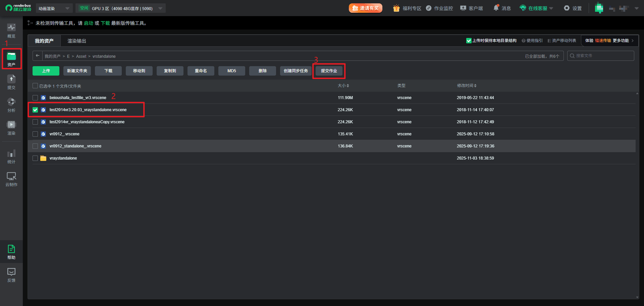Uncheck the test2014vr3.20.03_vraystandalone.vrscene checkbox
Viewport: 644px width, 306px height.
(x=35, y=110)
